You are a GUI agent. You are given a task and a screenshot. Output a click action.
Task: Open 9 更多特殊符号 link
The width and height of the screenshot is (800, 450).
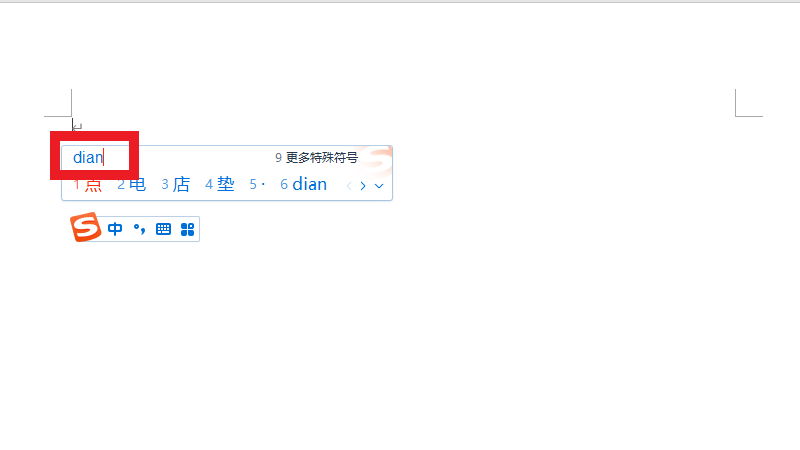point(316,158)
